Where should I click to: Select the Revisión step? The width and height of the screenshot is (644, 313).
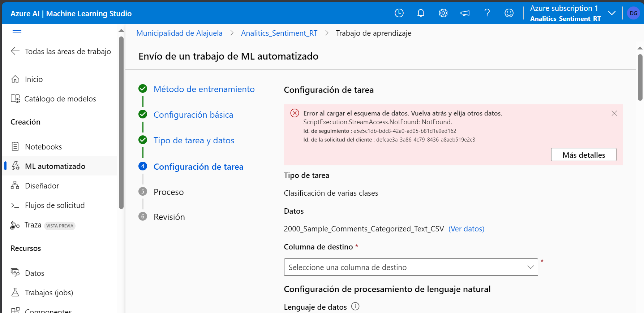coord(169,217)
